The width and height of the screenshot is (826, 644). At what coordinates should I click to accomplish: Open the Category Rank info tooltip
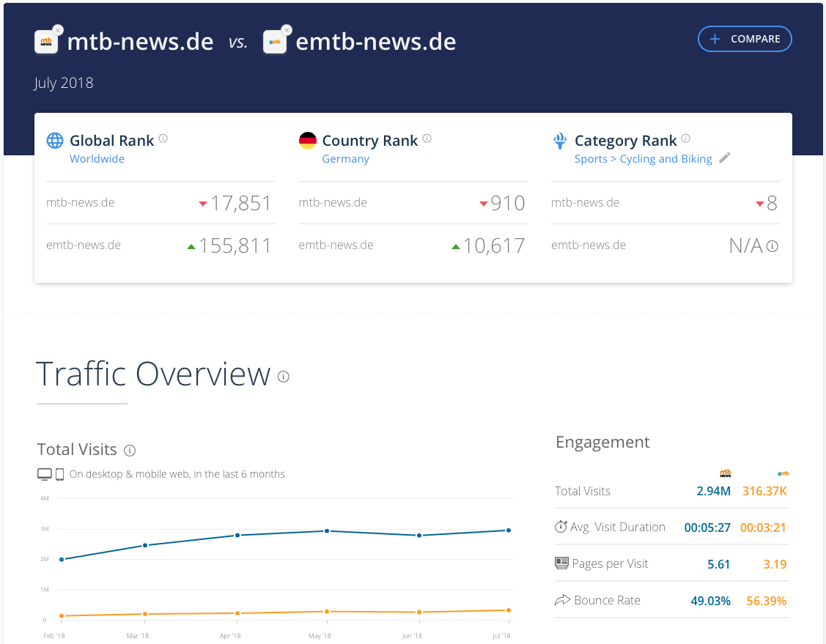[686, 138]
